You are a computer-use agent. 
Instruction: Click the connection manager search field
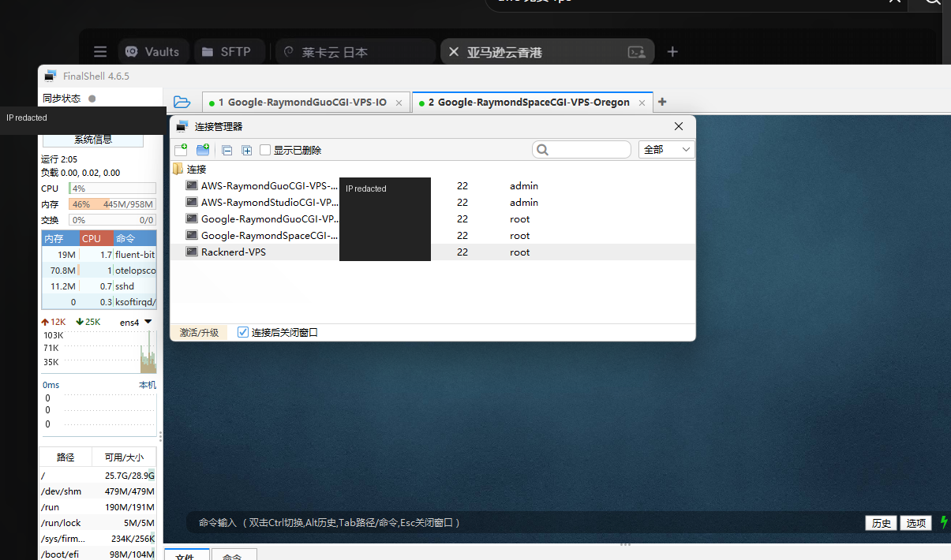582,149
